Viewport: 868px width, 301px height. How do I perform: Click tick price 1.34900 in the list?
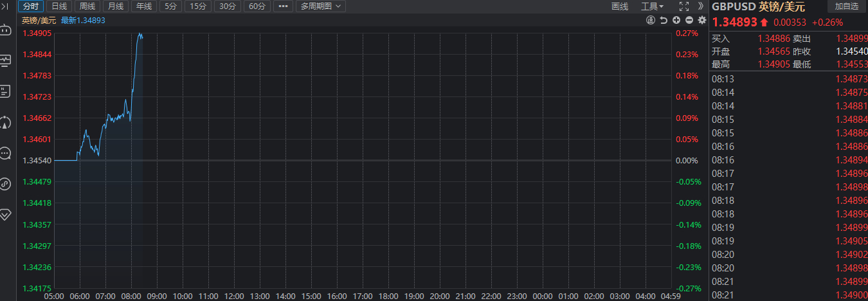(x=851, y=295)
